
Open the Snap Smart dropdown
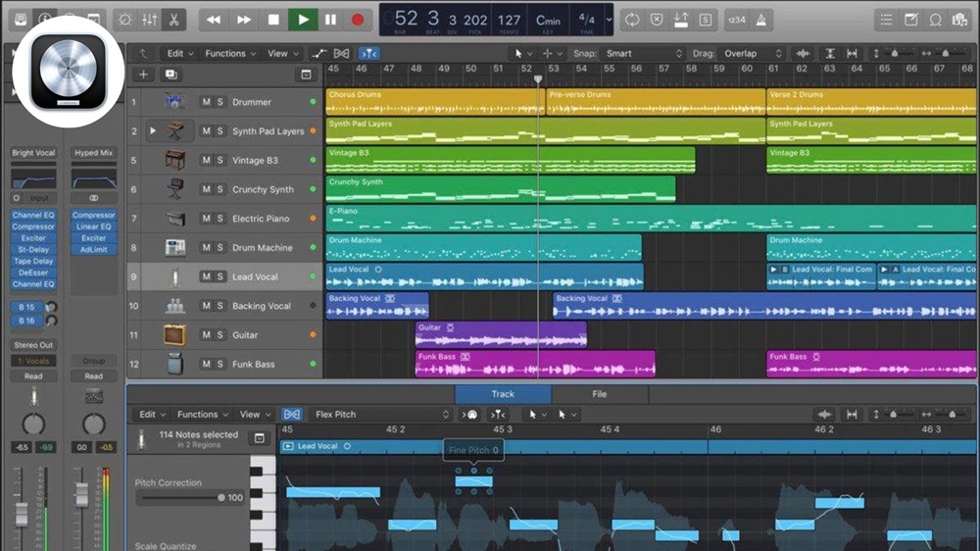(x=643, y=53)
